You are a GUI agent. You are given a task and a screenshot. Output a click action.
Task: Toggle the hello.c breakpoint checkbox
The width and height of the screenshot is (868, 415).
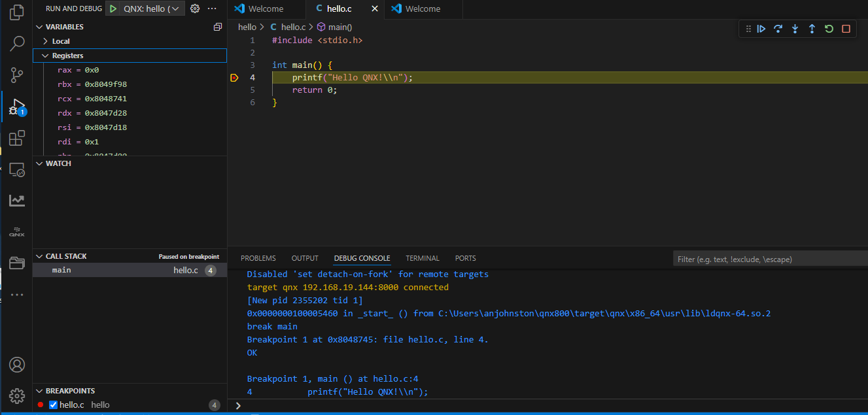pyautogui.click(x=54, y=405)
